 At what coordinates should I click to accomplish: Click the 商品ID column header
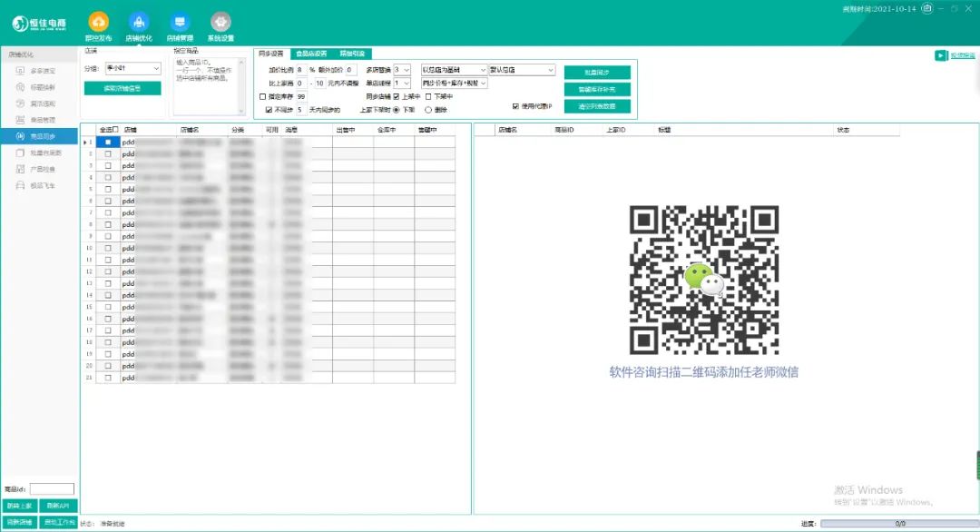coord(563,130)
